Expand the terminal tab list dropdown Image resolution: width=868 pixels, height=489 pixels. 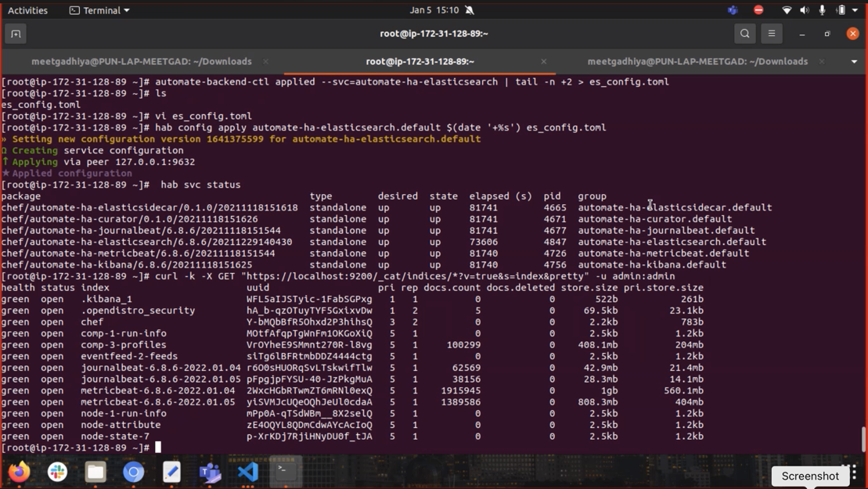[854, 61]
